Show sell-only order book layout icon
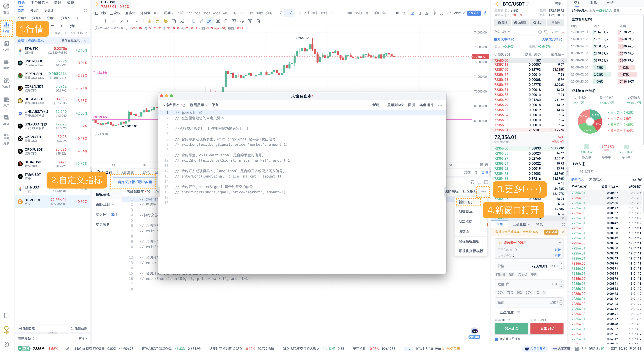Viewport: 644px width, 353px height. click(x=563, y=32)
